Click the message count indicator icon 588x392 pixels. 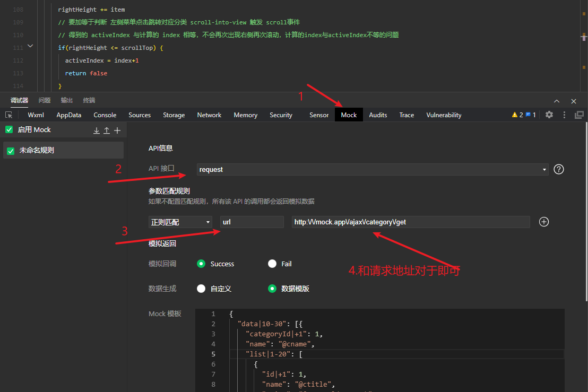530,115
